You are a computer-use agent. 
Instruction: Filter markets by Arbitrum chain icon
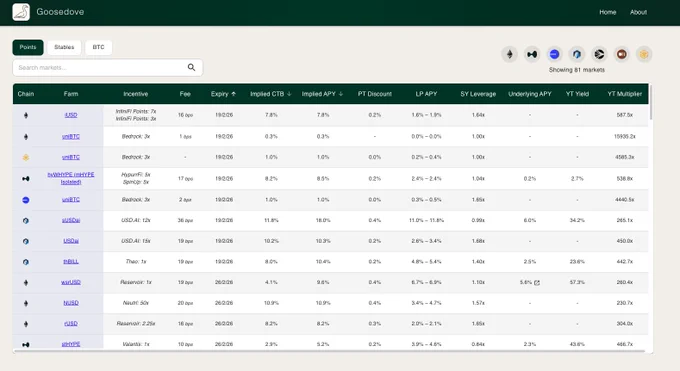(x=577, y=54)
